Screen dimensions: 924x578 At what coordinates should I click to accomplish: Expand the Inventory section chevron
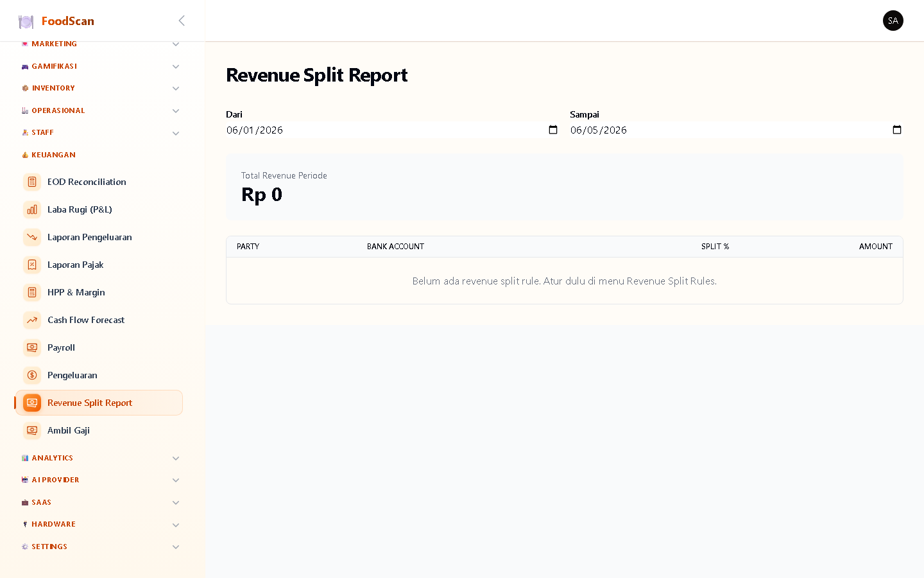[176, 89]
